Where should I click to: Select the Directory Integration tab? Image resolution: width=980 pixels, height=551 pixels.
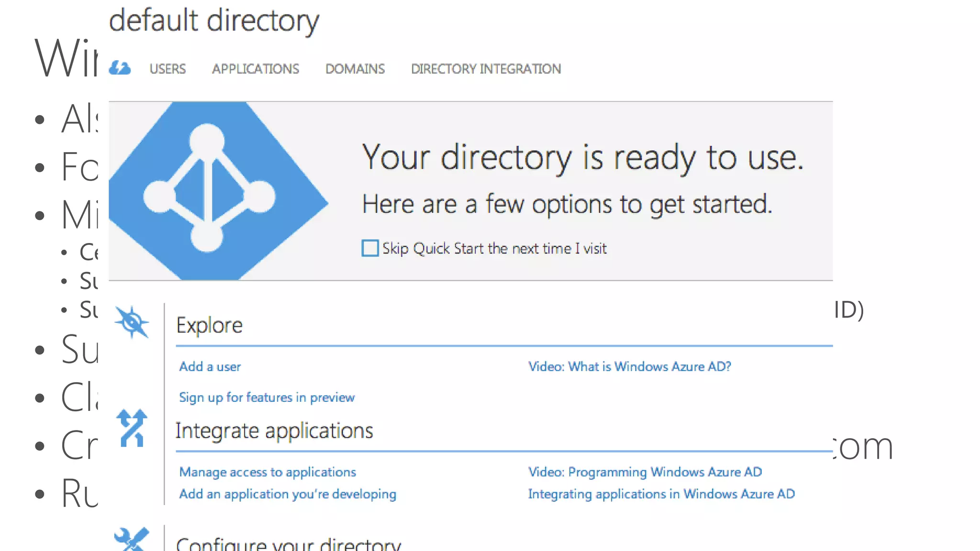tap(486, 69)
